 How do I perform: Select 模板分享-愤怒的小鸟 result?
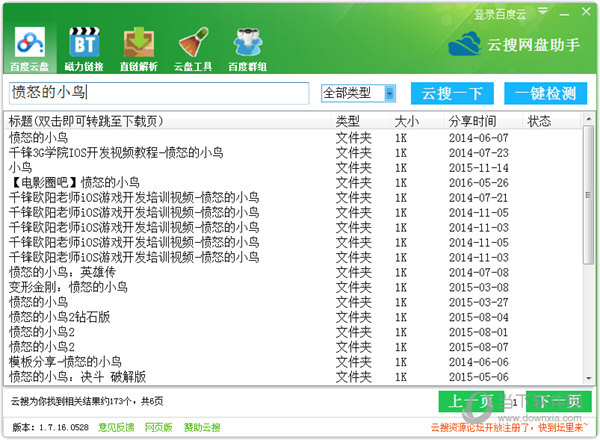pyautogui.click(x=293, y=362)
